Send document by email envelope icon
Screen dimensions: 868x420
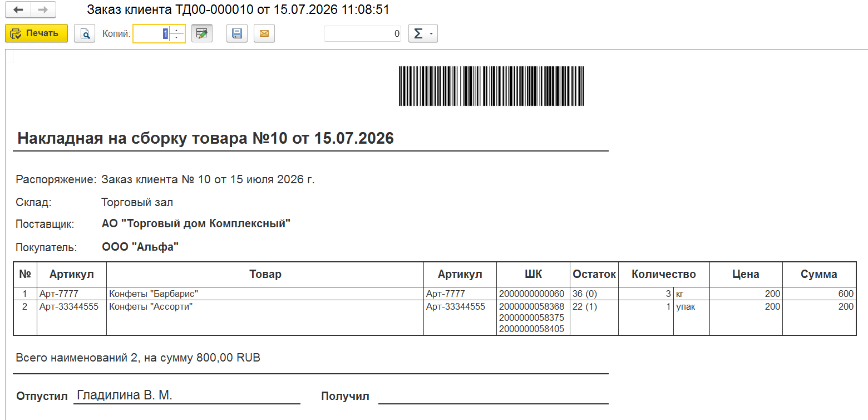[x=264, y=33]
